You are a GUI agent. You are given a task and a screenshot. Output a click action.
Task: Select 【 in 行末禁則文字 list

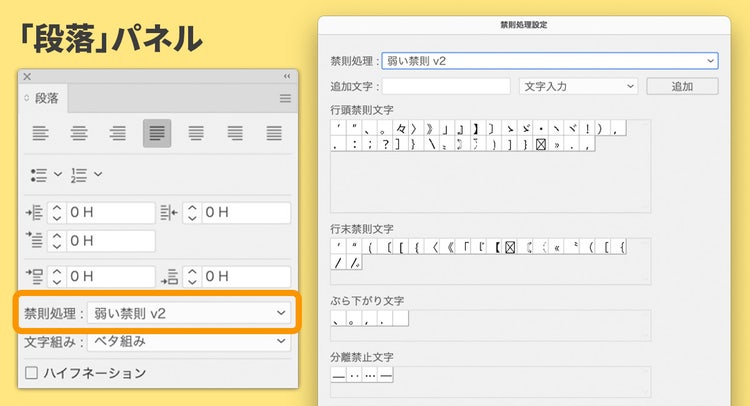[496, 247]
